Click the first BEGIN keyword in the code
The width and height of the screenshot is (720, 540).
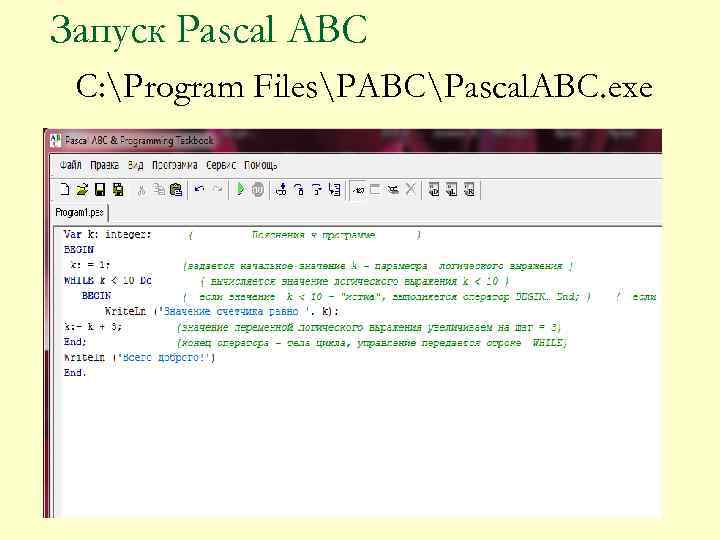coord(79,250)
